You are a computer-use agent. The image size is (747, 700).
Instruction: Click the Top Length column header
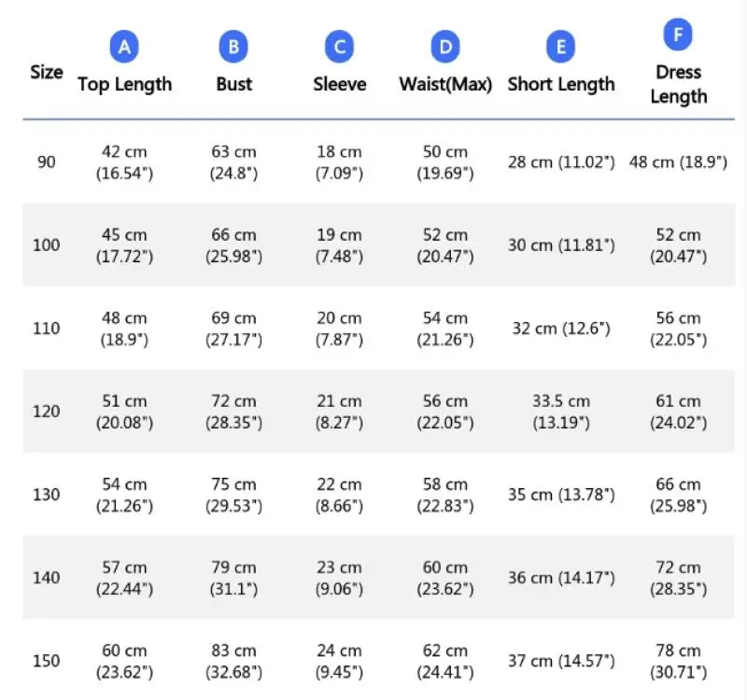point(124,84)
